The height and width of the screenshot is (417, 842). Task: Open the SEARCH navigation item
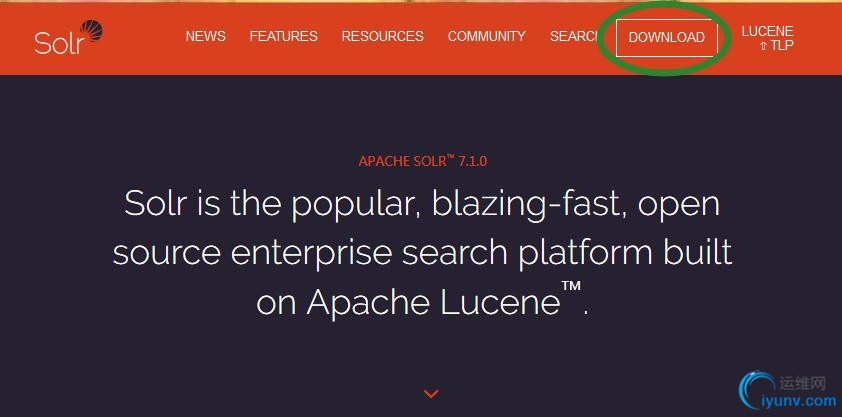[x=574, y=36]
